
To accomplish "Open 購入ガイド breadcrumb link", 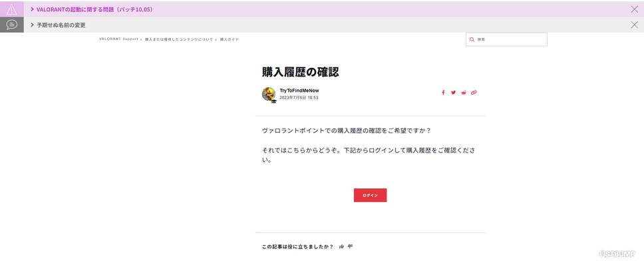I will click(229, 39).
